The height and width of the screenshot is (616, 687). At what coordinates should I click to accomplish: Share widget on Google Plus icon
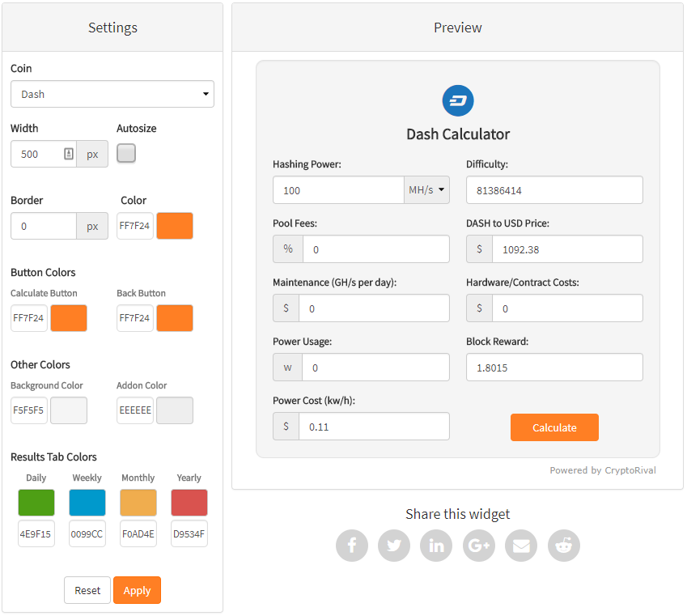coord(479,546)
